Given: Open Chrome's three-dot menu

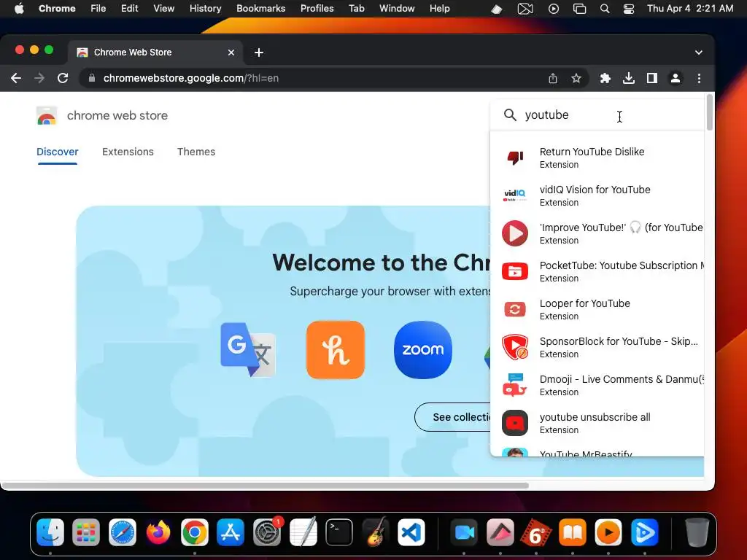Looking at the screenshot, I should [x=699, y=78].
